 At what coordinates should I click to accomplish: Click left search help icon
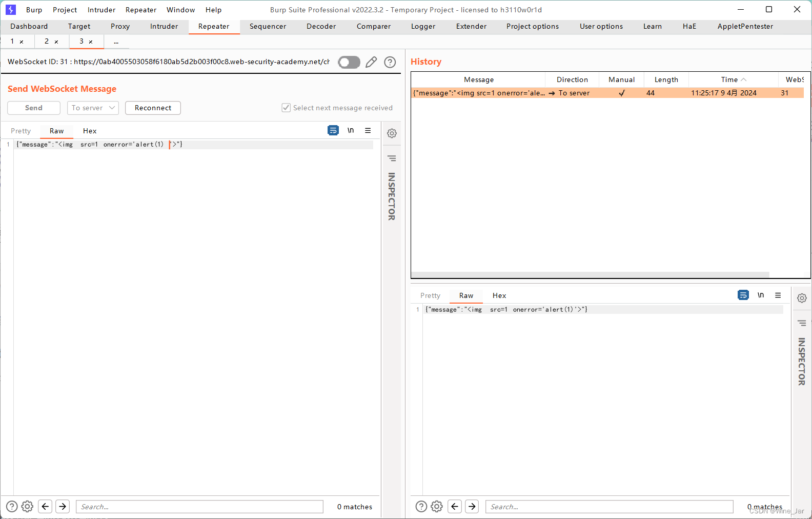pos(12,507)
